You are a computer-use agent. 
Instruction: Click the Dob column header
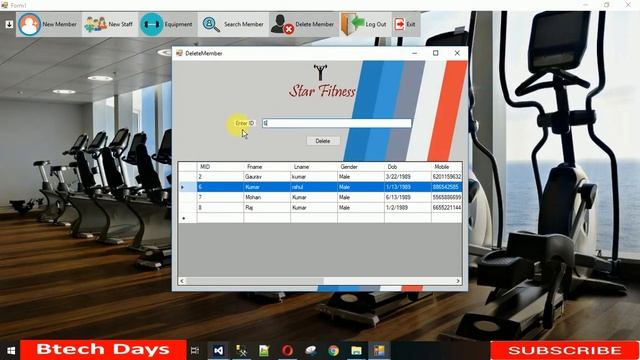pos(408,167)
